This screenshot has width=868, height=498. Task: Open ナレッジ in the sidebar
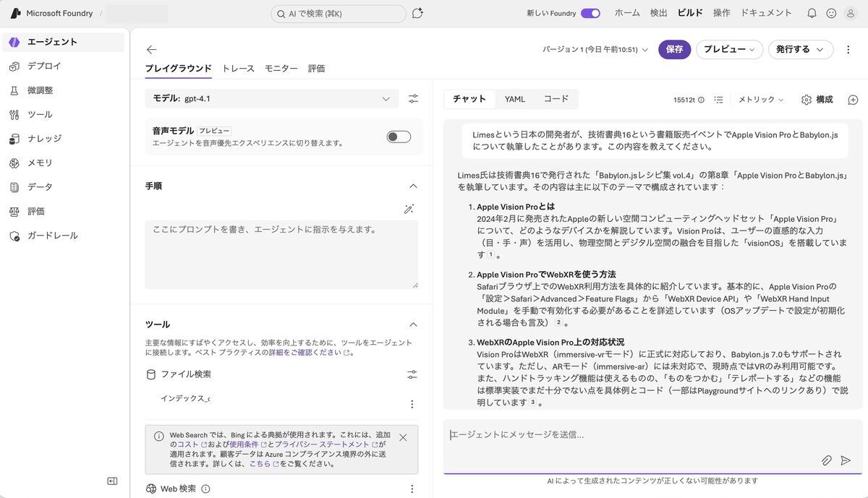click(63, 139)
